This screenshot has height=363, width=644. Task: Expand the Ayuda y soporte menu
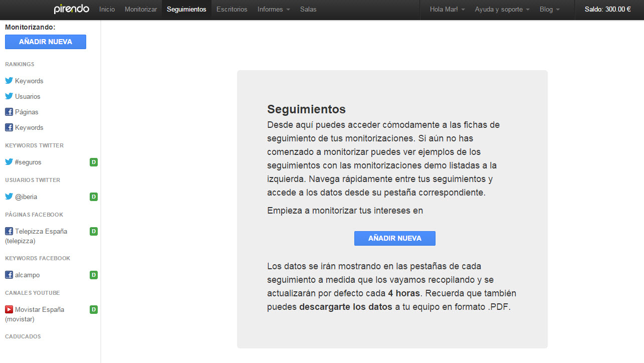502,10
